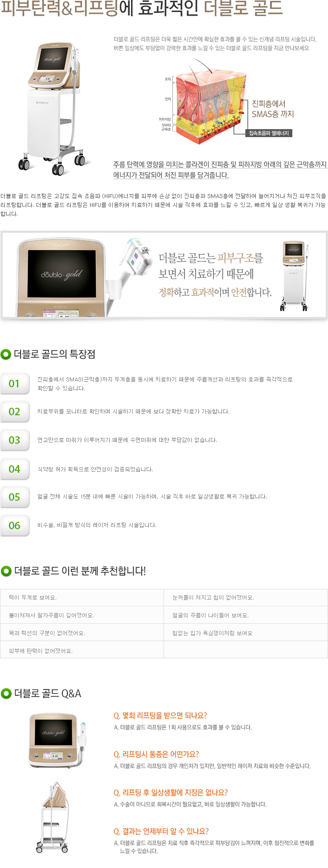Click the 04 feature number badge
This screenshot has width=328, height=868.
click(x=15, y=469)
